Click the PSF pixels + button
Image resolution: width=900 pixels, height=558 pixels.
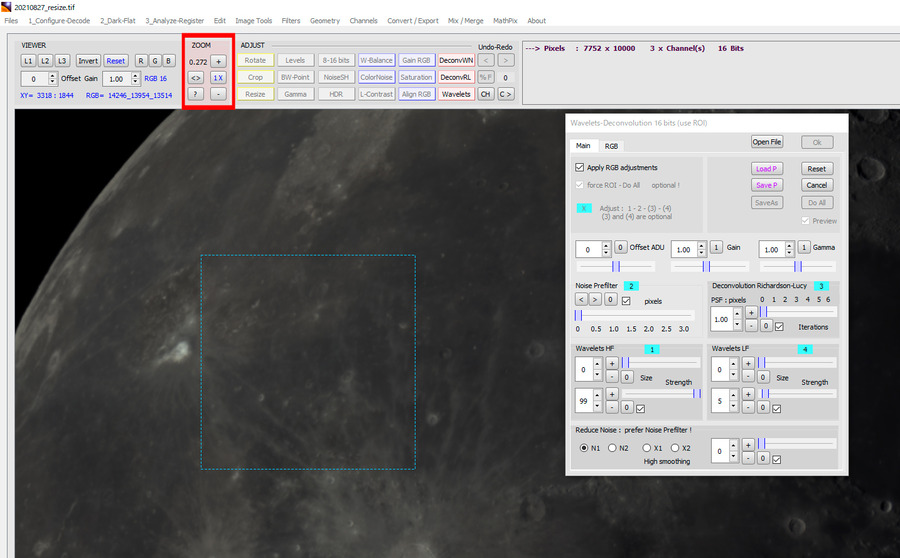tap(751, 313)
